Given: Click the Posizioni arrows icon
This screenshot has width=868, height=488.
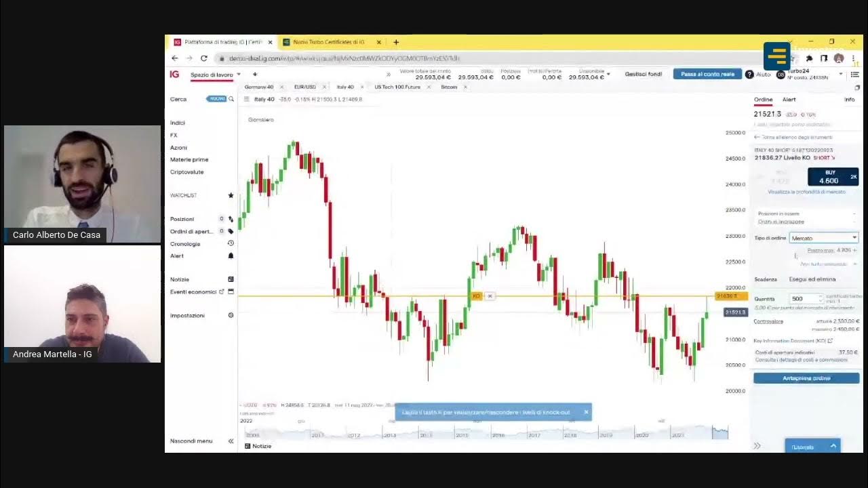Looking at the screenshot, I should coord(231,219).
